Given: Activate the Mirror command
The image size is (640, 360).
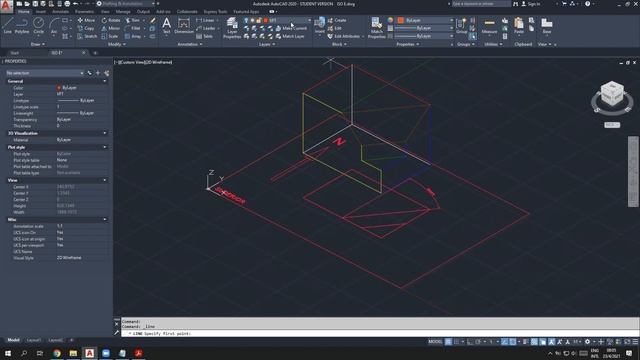Looking at the screenshot, I should [111, 28].
